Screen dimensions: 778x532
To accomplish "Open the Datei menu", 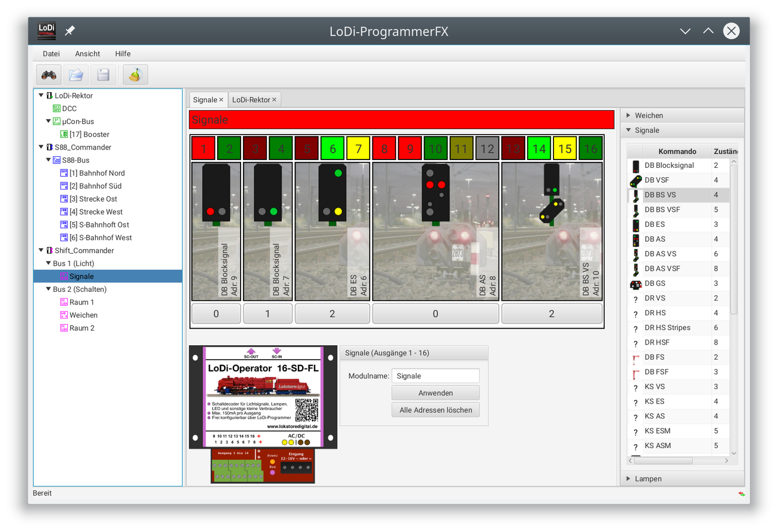I will (51, 54).
